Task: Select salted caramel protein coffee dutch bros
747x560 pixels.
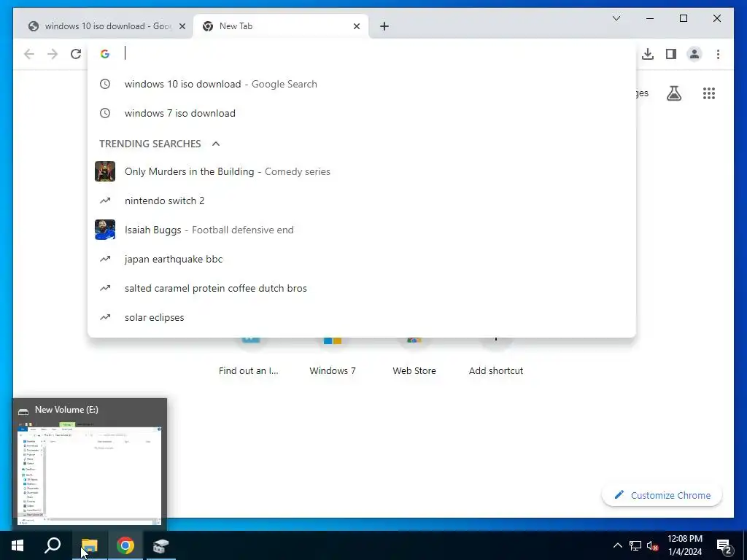Action: click(362, 288)
